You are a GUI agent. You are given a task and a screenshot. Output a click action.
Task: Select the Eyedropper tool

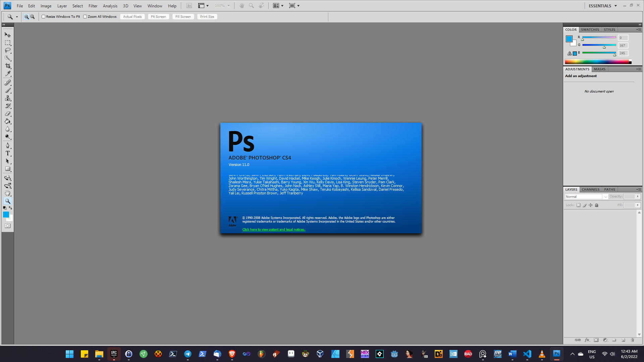pos(8,74)
